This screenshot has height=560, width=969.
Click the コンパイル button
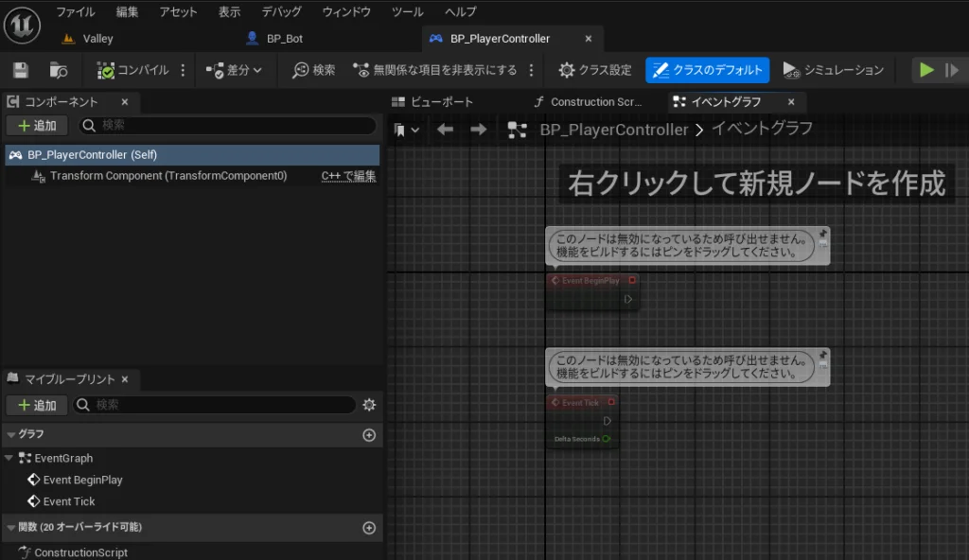[133, 70]
